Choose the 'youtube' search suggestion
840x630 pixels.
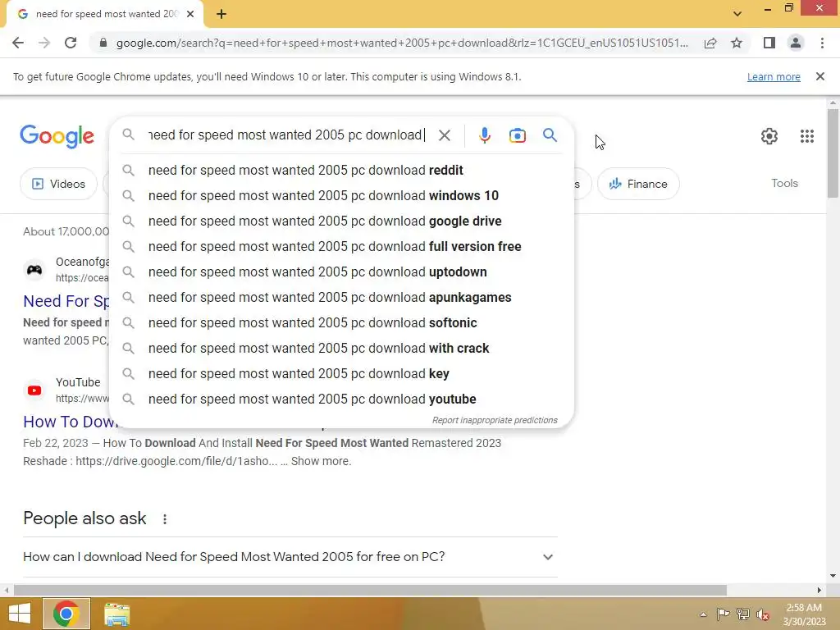(x=341, y=399)
